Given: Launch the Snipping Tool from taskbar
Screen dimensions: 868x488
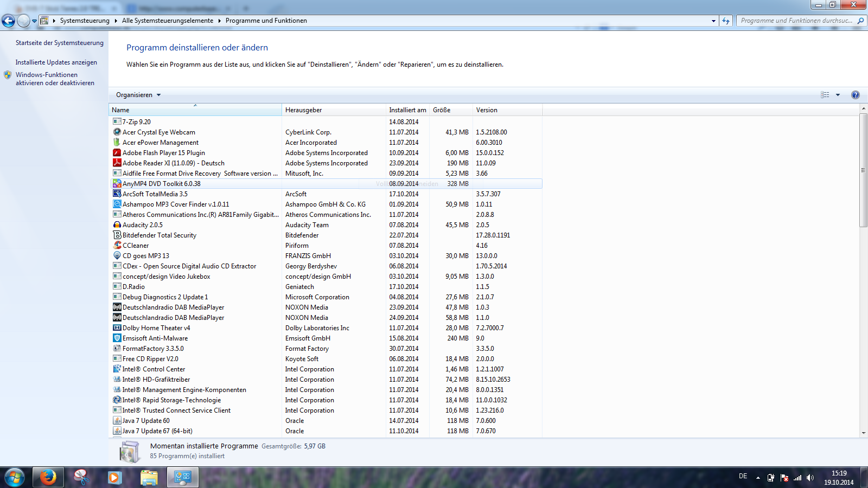Looking at the screenshot, I should (81, 477).
